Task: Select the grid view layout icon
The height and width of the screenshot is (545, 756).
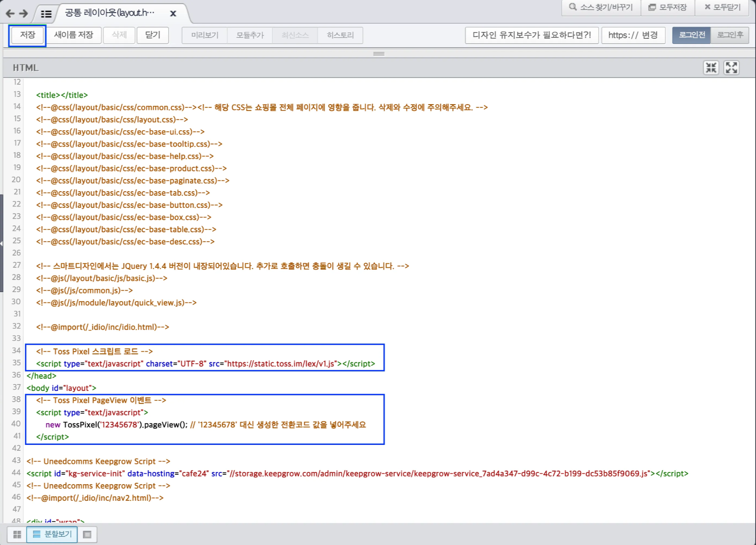Action: (x=17, y=534)
